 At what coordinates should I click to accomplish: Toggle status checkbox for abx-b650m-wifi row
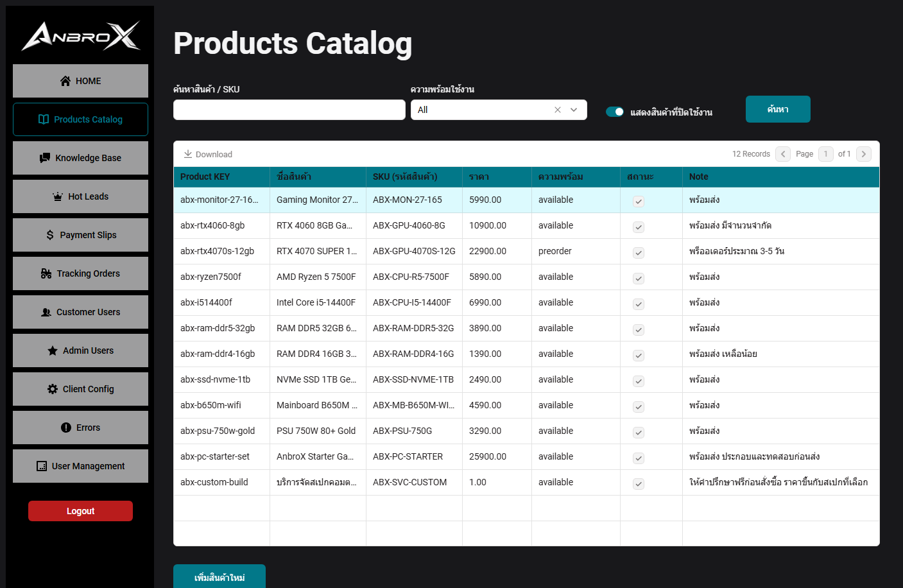tap(639, 406)
